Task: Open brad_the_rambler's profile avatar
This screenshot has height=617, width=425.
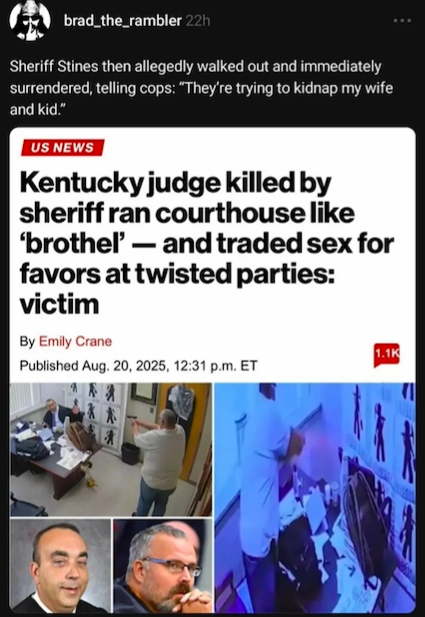Action: 30,20
